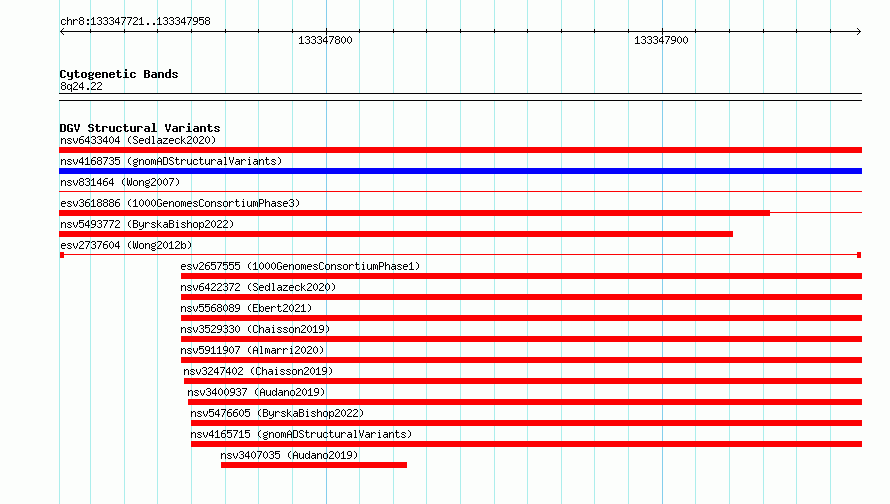The image size is (890, 504).
Task: Click the nsv5476605 (ByrskaBishop2022) label
Action: pyautogui.click(x=277, y=413)
